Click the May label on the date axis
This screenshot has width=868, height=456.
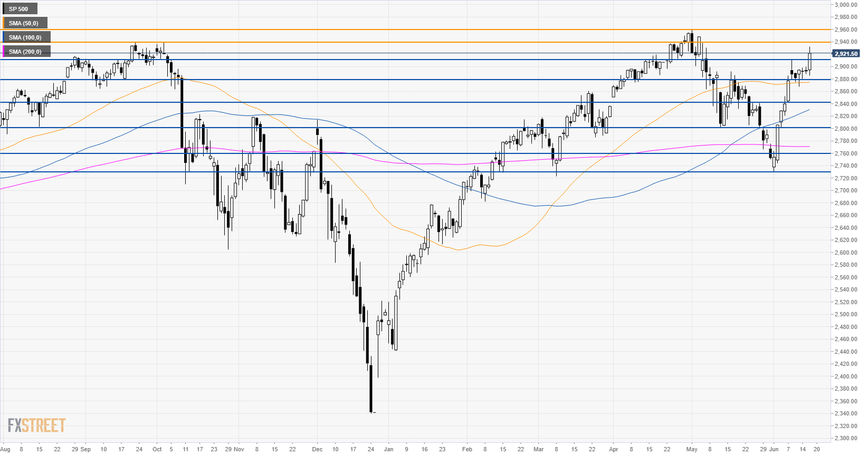pyautogui.click(x=692, y=449)
